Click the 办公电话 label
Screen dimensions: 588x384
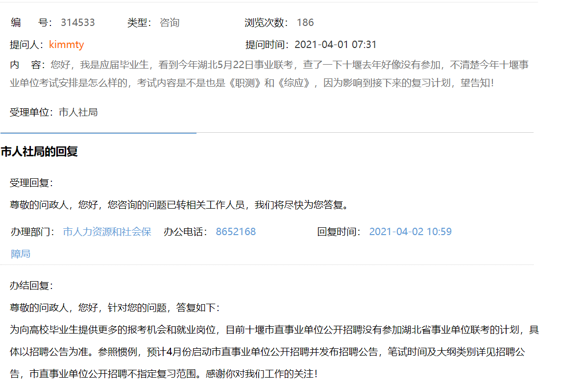[186, 232]
